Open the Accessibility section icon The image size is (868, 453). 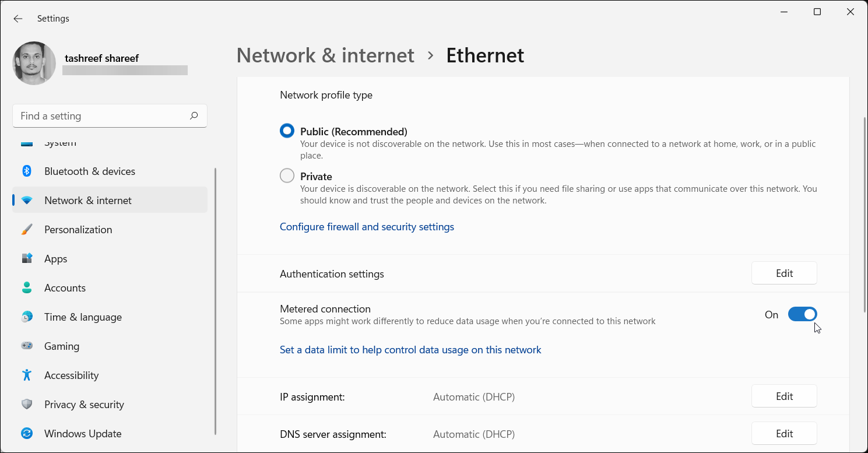(27, 375)
